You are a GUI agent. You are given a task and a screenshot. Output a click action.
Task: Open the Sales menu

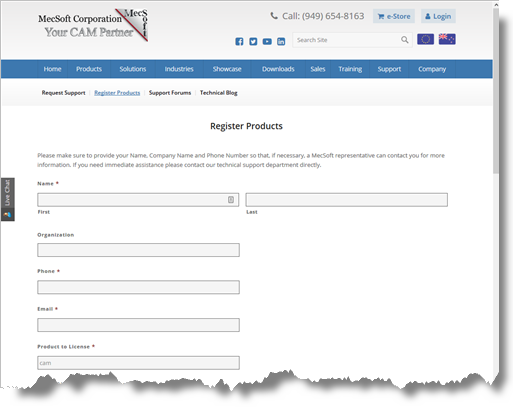(x=318, y=69)
